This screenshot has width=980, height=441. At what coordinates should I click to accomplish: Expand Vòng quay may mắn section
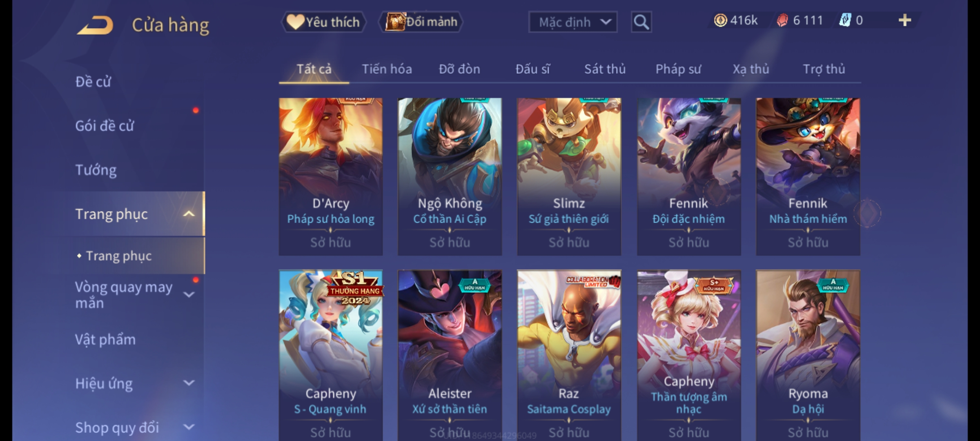pos(189,294)
